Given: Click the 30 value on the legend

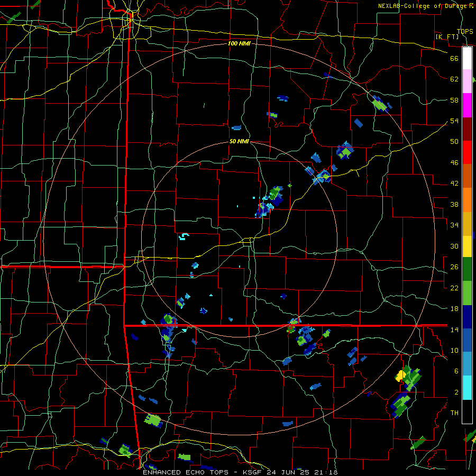Looking at the screenshot, I should click(454, 246).
